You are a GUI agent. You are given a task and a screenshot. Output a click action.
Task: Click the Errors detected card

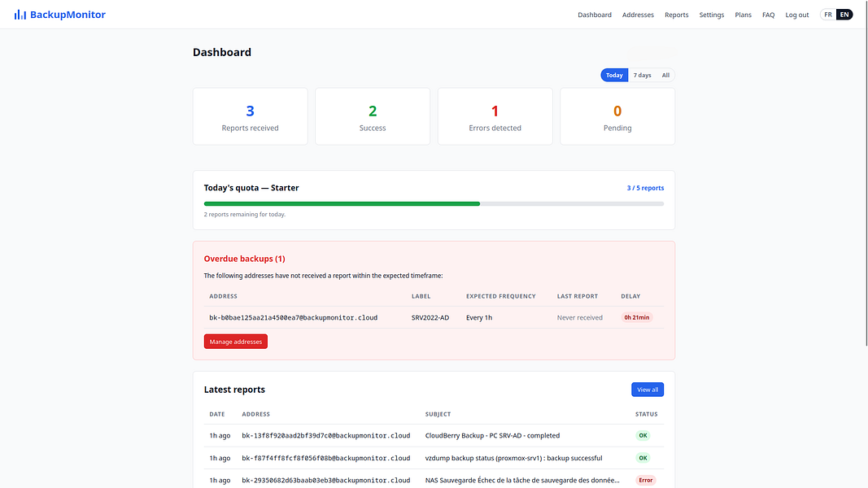(x=495, y=116)
